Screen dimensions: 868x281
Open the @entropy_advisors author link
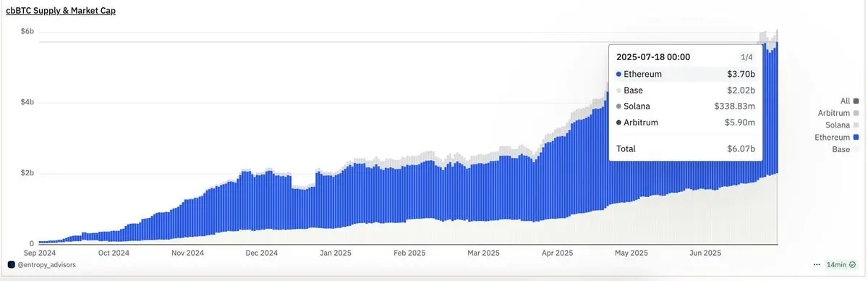[x=46, y=265]
